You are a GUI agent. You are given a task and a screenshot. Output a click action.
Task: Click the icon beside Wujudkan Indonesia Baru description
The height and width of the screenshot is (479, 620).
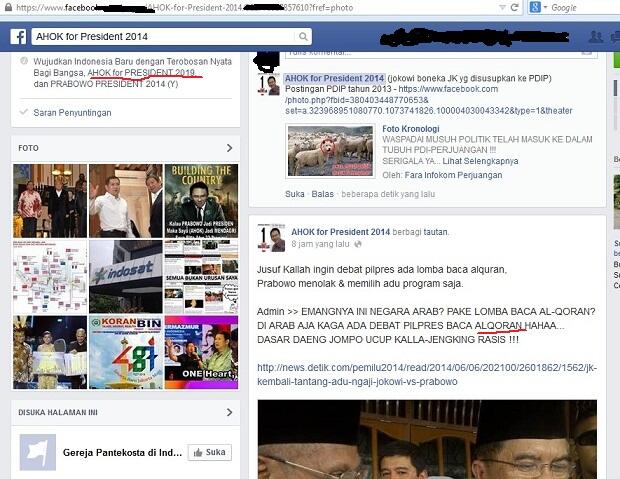24,61
